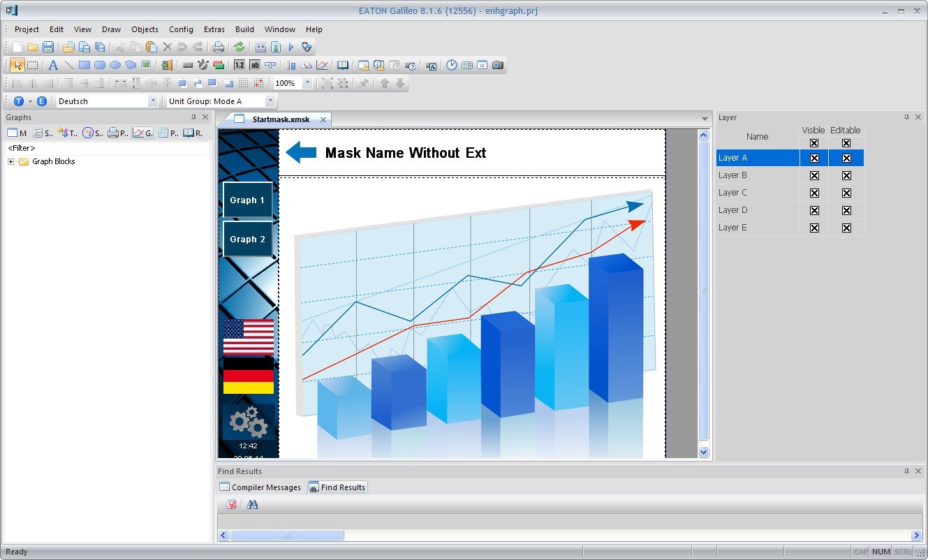Viewport: 928px width, 560px height.
Task: Open the 100% zoom dropdown
Action: coord(307,83)
